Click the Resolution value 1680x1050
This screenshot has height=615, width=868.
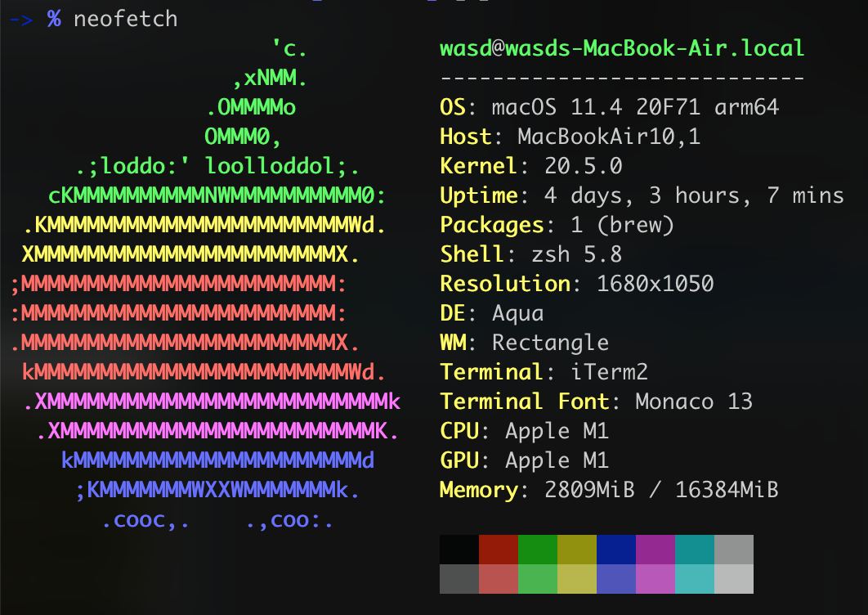(x=655, y=284)
